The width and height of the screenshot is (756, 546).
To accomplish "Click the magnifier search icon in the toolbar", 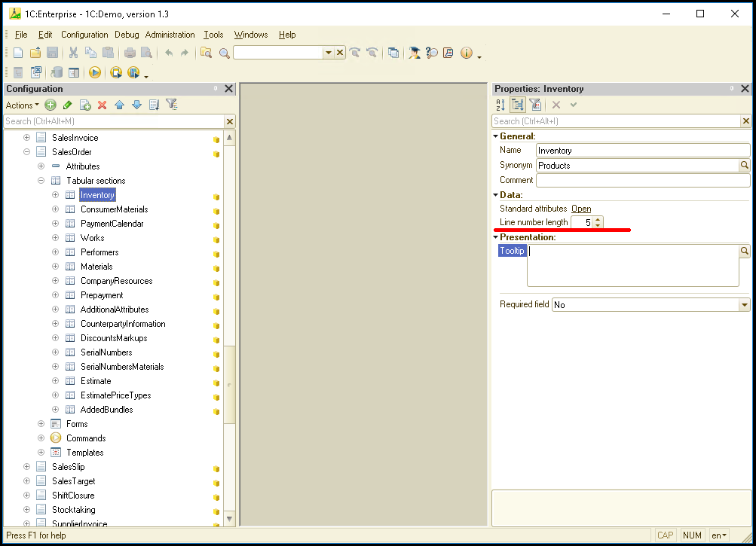I will [x=224, y=53].
